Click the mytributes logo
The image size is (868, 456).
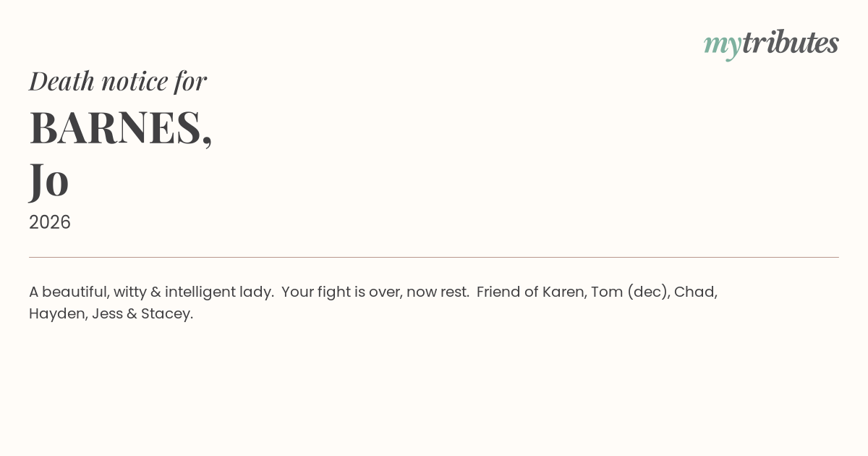771,43
